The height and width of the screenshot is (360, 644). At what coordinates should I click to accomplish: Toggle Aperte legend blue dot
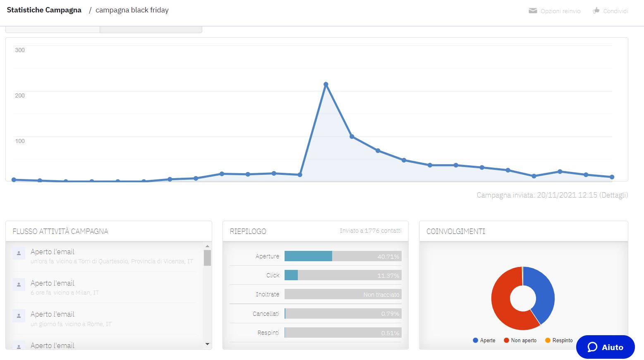tap(476, 340)
